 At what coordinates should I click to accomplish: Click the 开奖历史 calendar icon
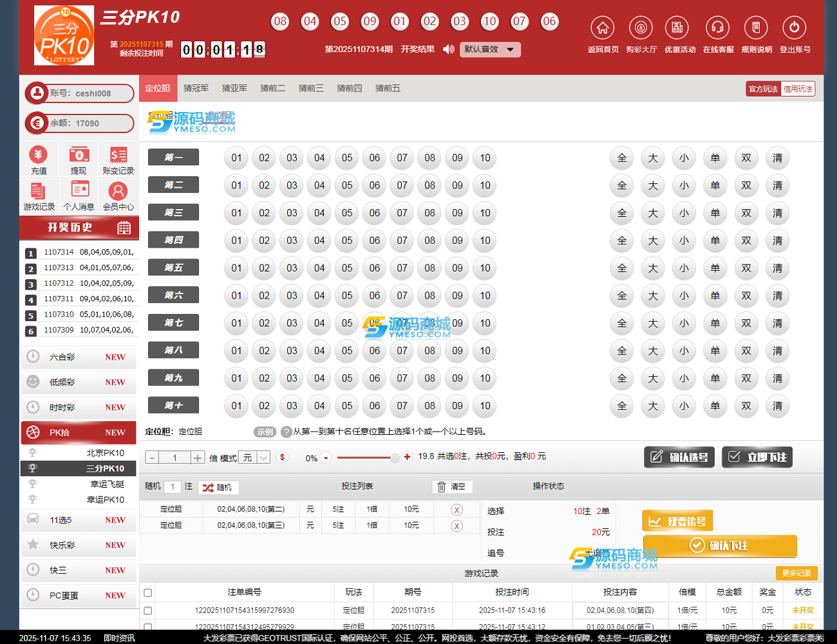click(x=124, y=228)
